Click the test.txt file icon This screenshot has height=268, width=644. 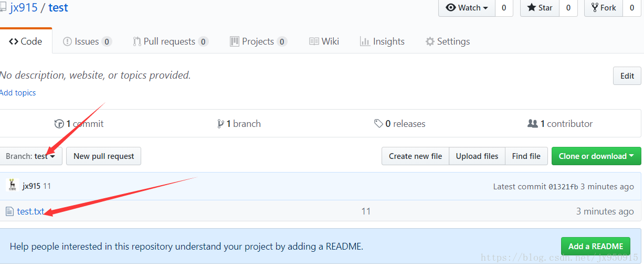point(9,211)
